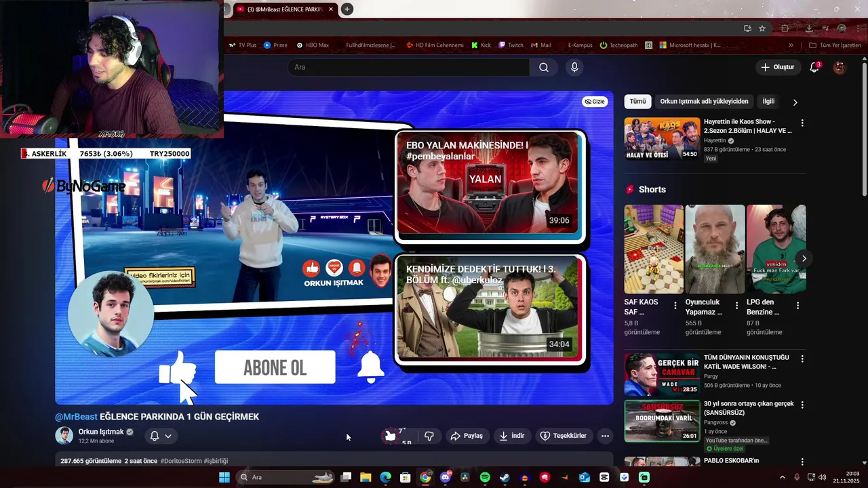This screenshot has width=868, height=488.
Task: Launch Spotify from the taskbar
Action: click(x=485, y=477)
